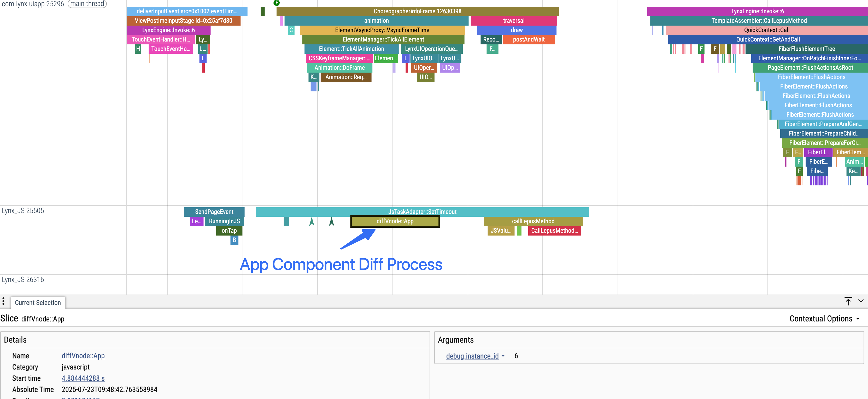
Task: Select the traversal slice
Action: 514,21
